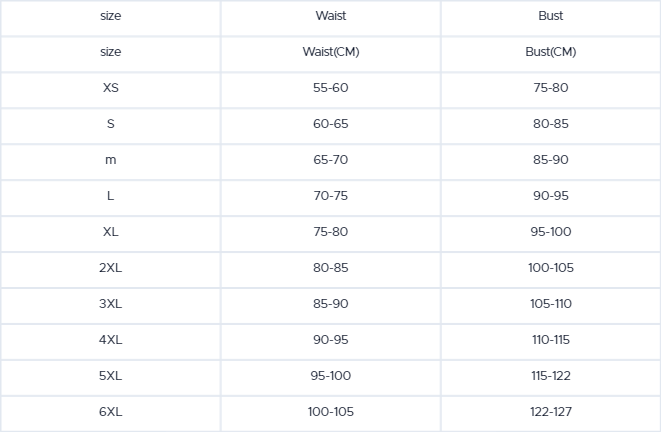Click the 95-100 bust value for XL
The image size is (661, 432).
point(550,232)
